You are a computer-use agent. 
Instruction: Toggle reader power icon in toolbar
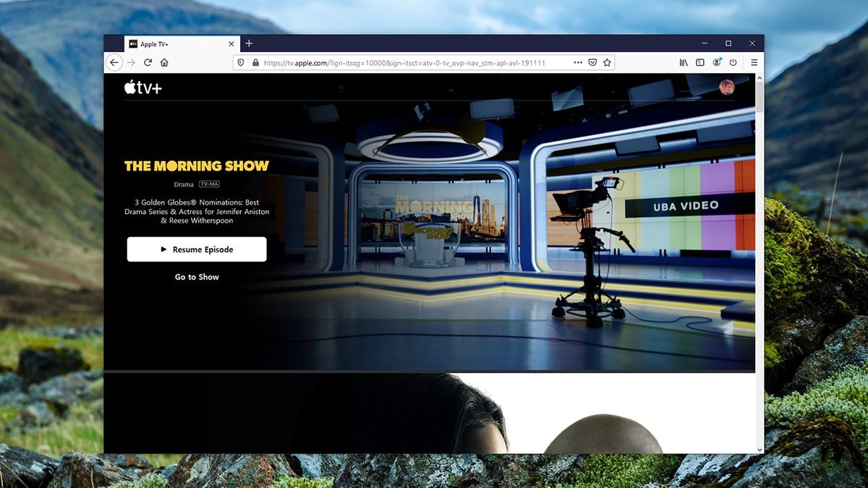733,62
